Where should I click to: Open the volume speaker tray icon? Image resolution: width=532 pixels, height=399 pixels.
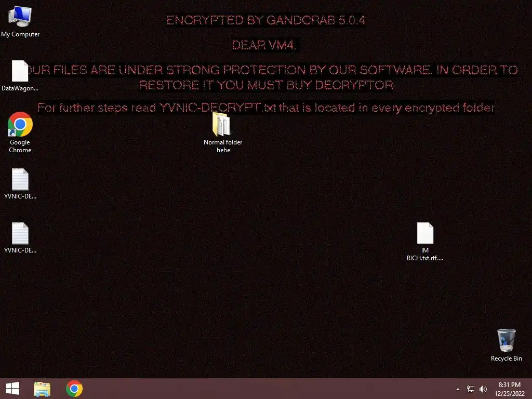pyautogui.click(x=483, y=389)
